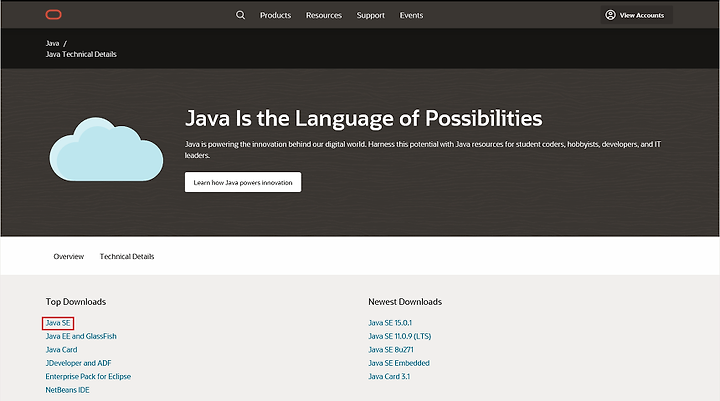Go to Java breadcrumb link
Screen dimensions: 720x401
pyautogui.click(x=52, y=43)
